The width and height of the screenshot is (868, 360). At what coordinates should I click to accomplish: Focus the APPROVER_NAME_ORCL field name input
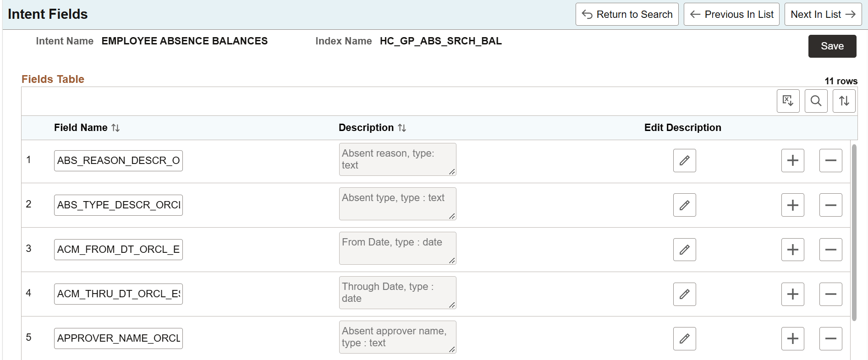coord(118,338)
